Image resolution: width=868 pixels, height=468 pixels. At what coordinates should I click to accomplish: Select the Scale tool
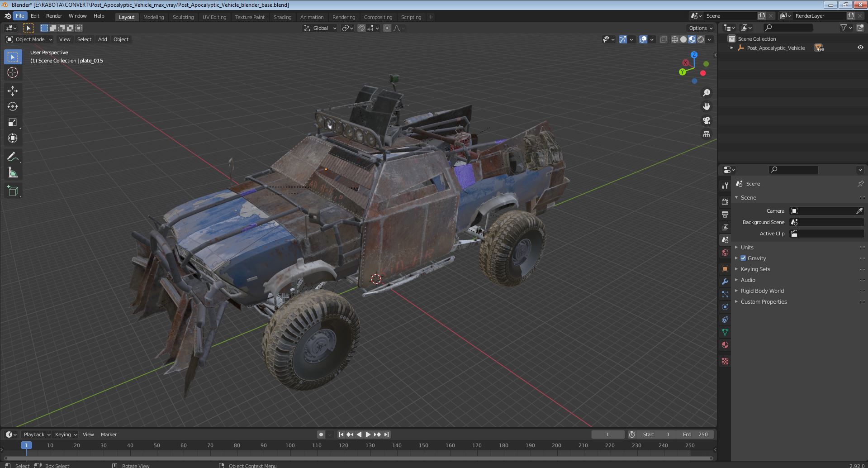point(13,123)
